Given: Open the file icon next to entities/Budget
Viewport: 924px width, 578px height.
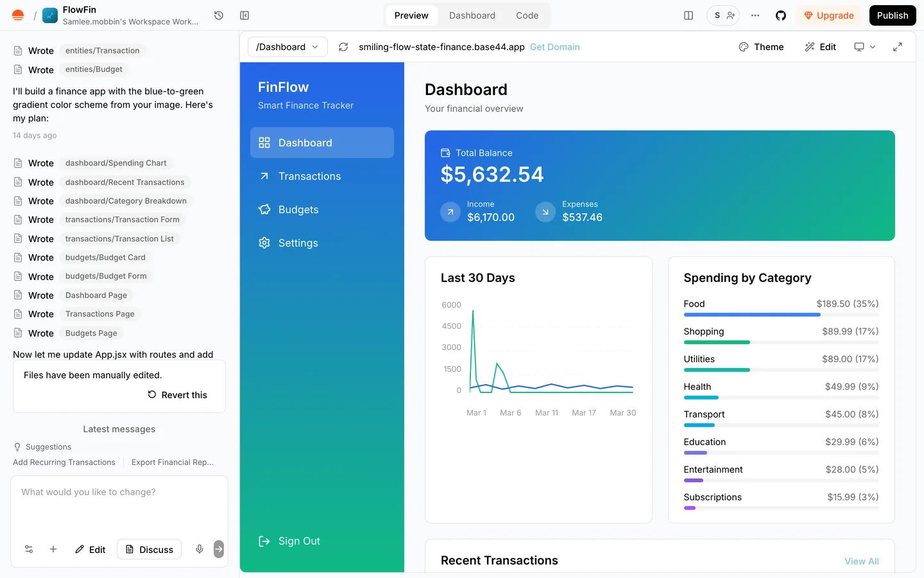Looking at the screenshot, I should point(18,69).
